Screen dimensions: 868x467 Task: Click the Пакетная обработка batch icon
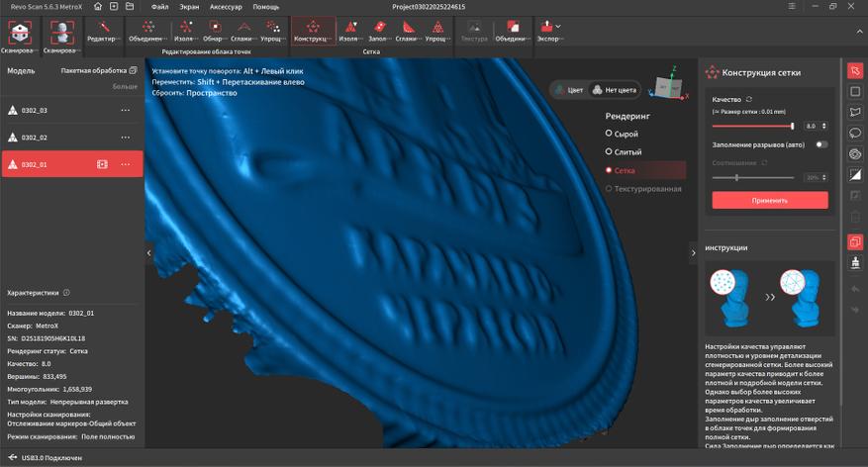134,71
